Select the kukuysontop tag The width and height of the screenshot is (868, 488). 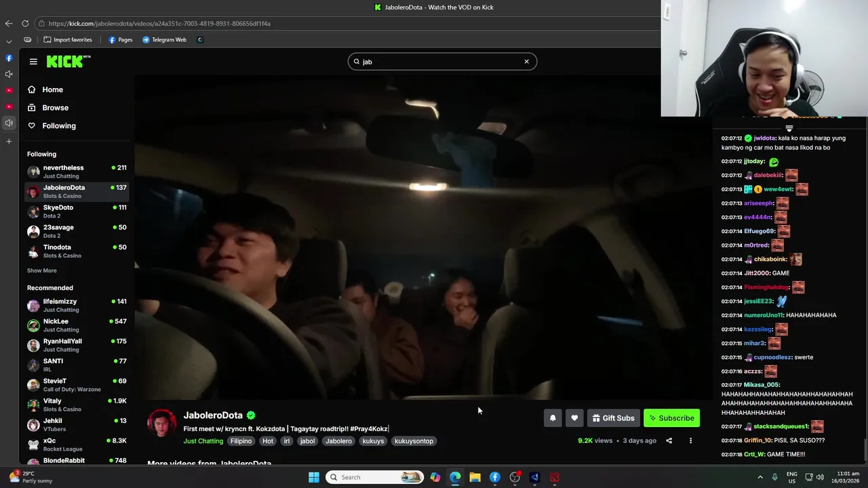point(414,441)
